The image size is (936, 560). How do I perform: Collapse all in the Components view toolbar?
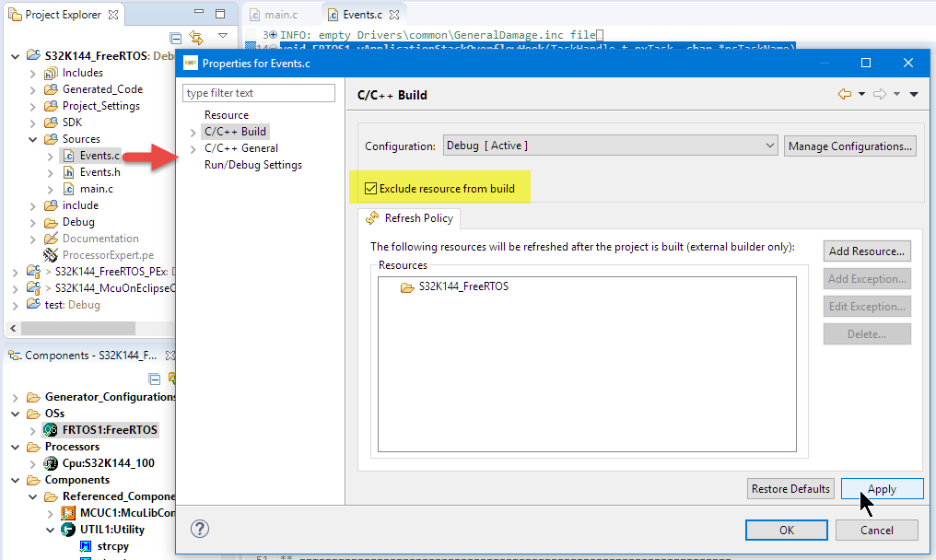[154, 379]
